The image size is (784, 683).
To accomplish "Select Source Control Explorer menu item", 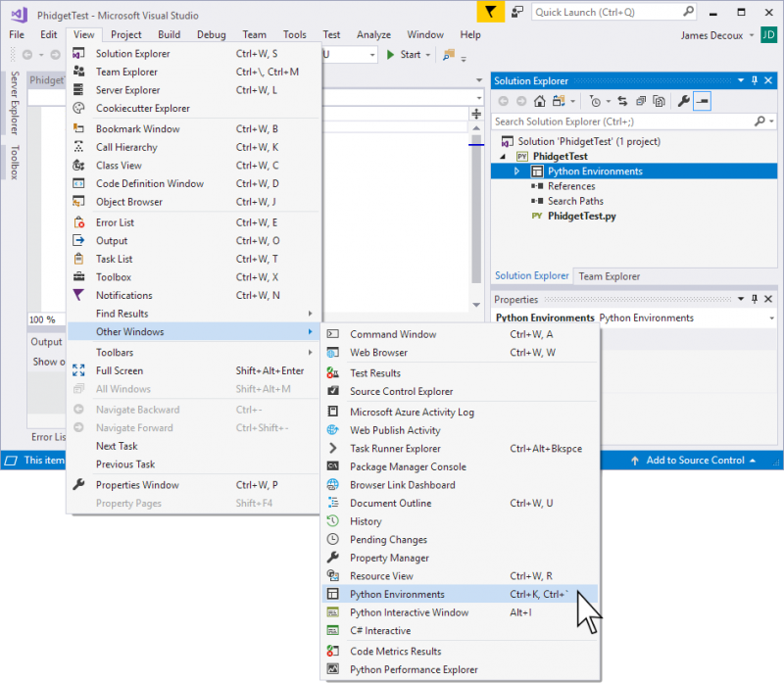I will point(460,391).
